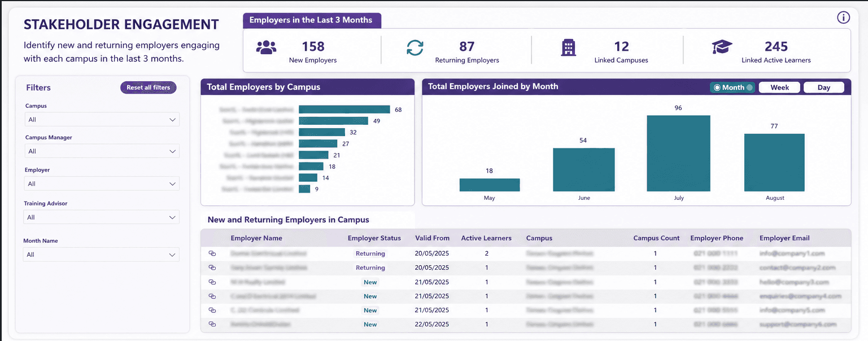The height and width of the screenshot is (341, 868).
Task: Click the 158 New Employers value
Action: coord(313,46)
